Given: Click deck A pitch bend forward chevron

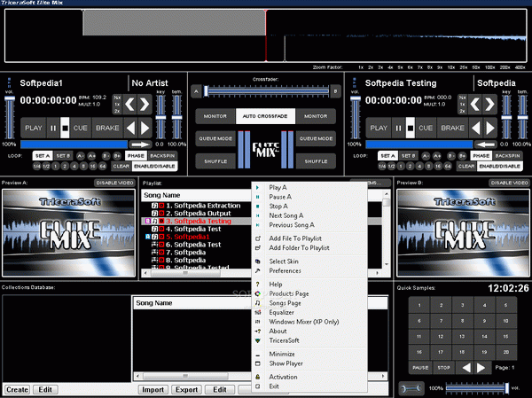Looking at the screenshot, I should click(x=145, y=105).
